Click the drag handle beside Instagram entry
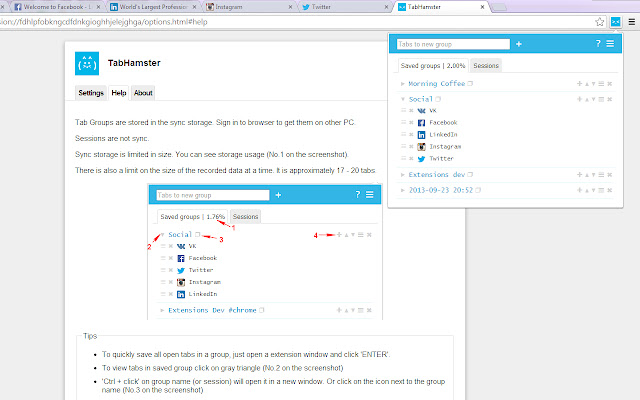 (403, 147)
